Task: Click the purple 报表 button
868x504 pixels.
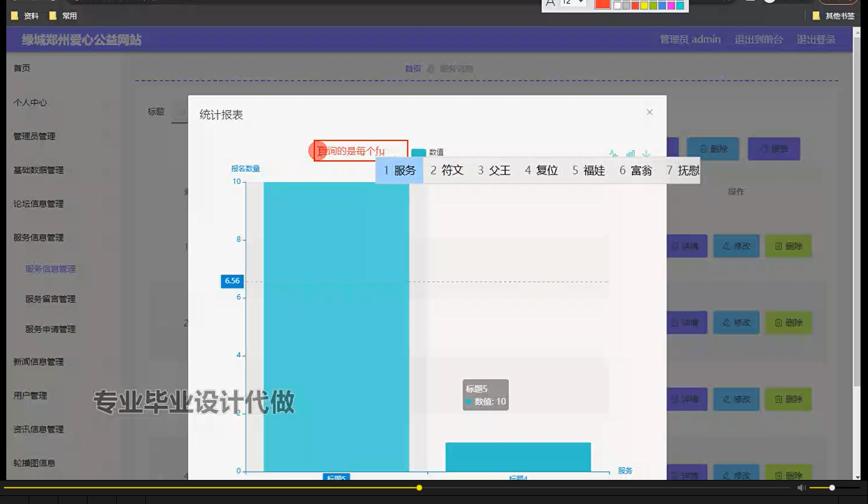Action: point(774,149)
